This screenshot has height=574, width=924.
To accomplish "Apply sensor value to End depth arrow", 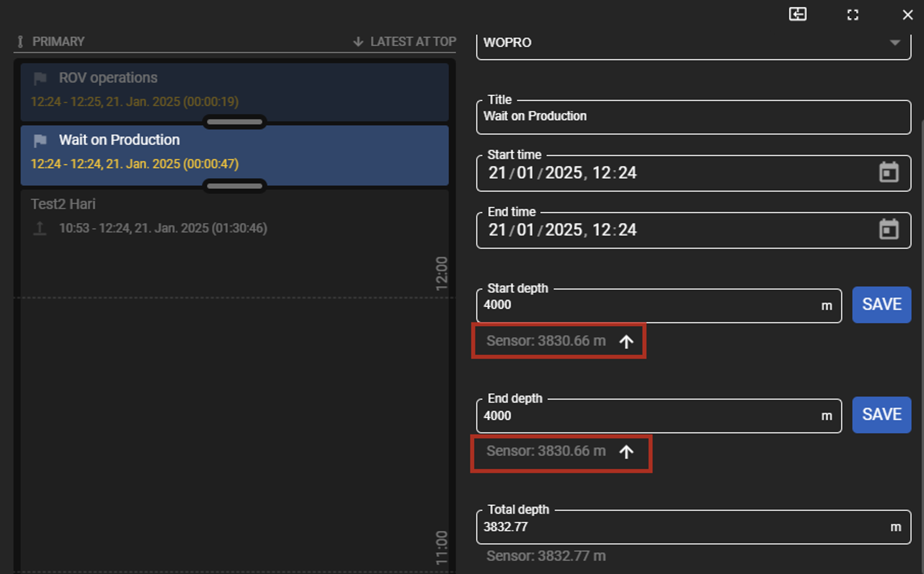I will click(626, 452).
